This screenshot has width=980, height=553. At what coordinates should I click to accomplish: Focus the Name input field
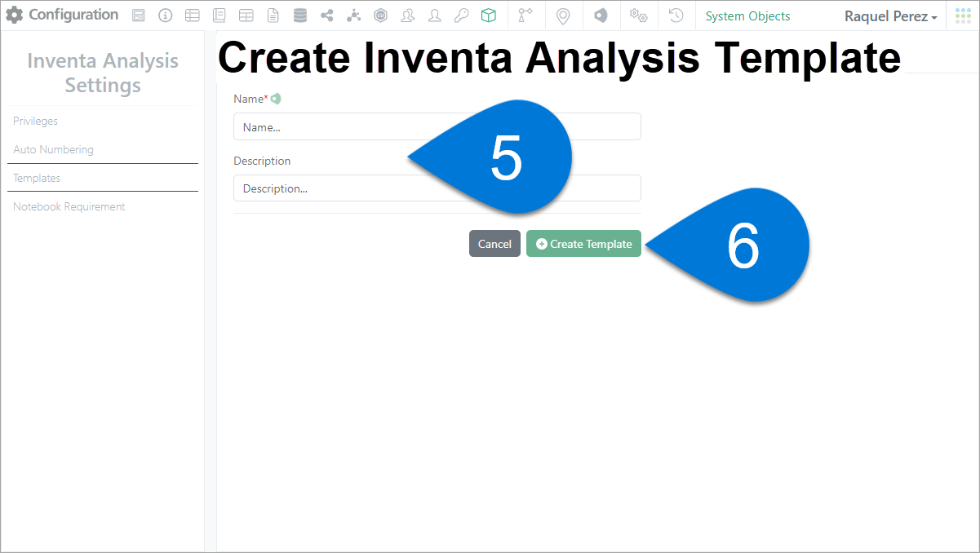(437, 126)
